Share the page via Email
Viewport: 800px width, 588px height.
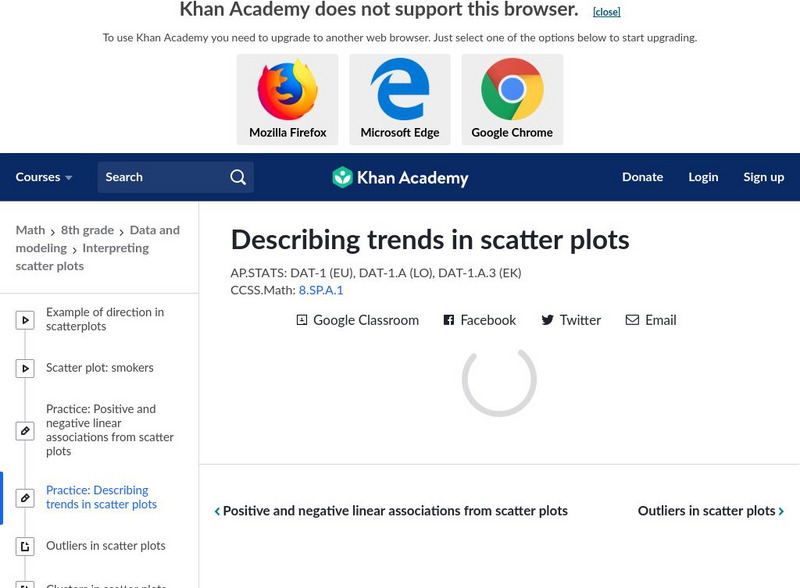click(x=651, y=320)
